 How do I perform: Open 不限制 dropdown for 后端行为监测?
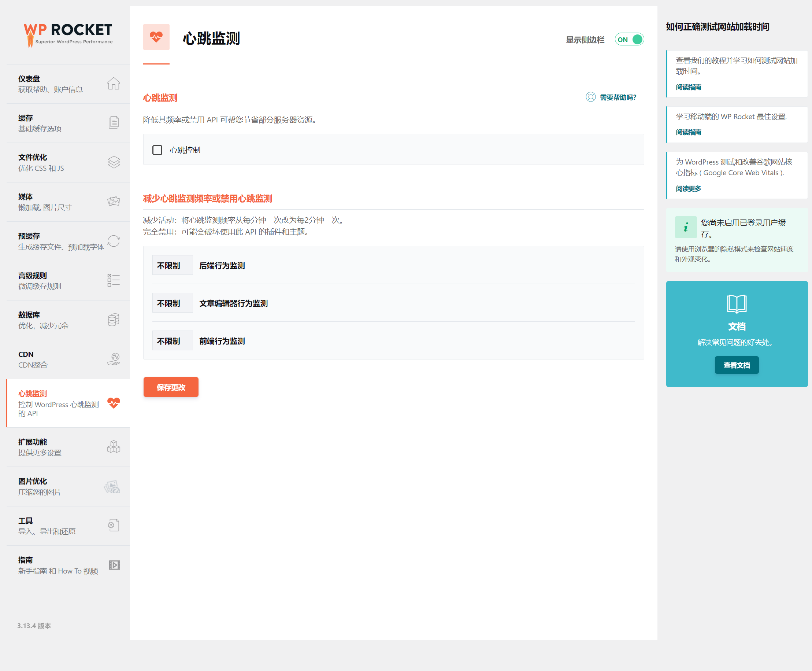[x=172, y=265]
